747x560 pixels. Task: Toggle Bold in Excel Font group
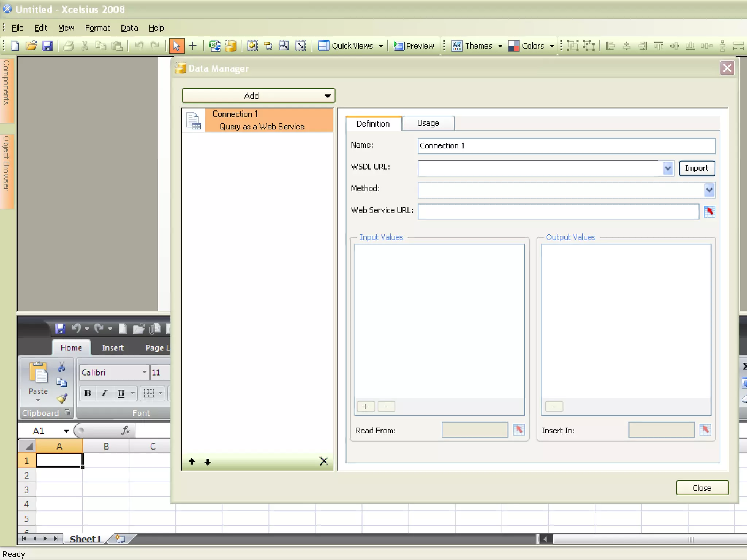(88, 393)
